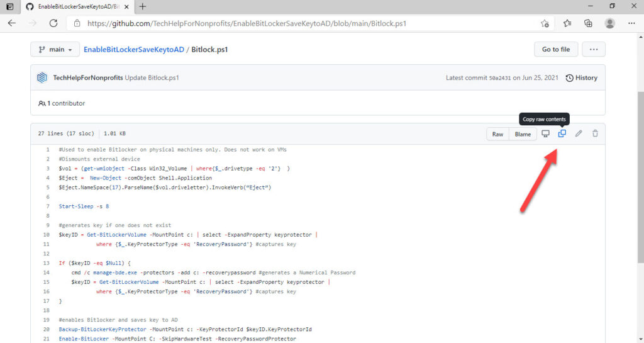Edit the file with pencil icon
Viewport: 644px width, 343px height.
tap(579, 133)
